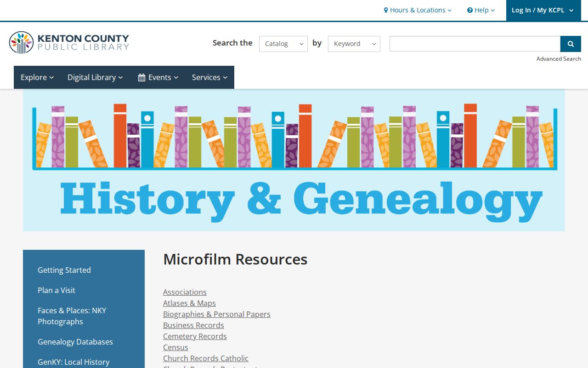Screen dimensions: 588x368
Task: Open the Keyword search type dropdown
Action: pos(354,44)
